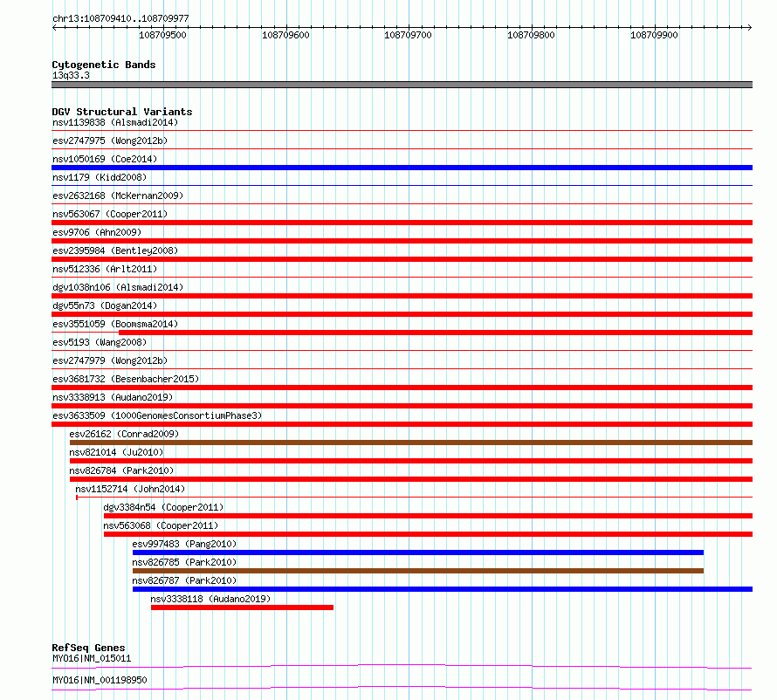Select the nsv826787 (Park2010) label
777x700 pixels.
[x=184, y=580]
